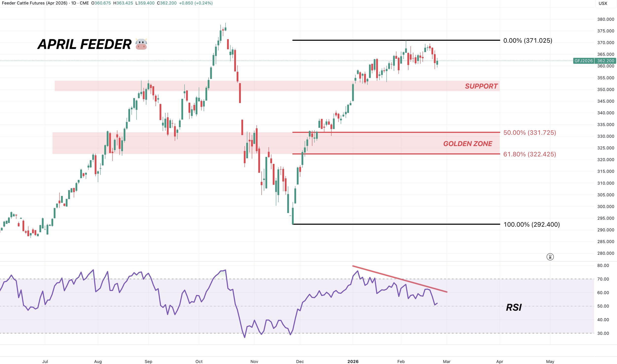Select the 50.00% (331.725) Fibonacci label
The image size is (617, 364).
pos(529,133)
